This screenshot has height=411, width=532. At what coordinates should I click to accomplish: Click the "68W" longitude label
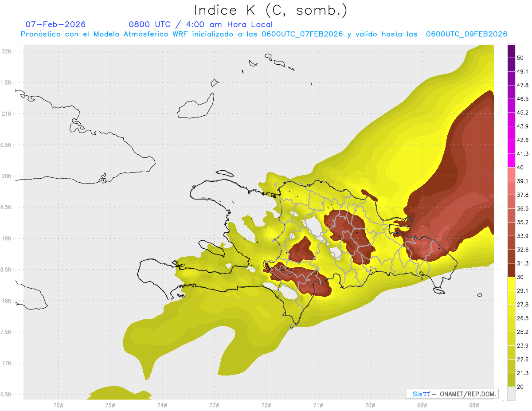pos(474,404)
